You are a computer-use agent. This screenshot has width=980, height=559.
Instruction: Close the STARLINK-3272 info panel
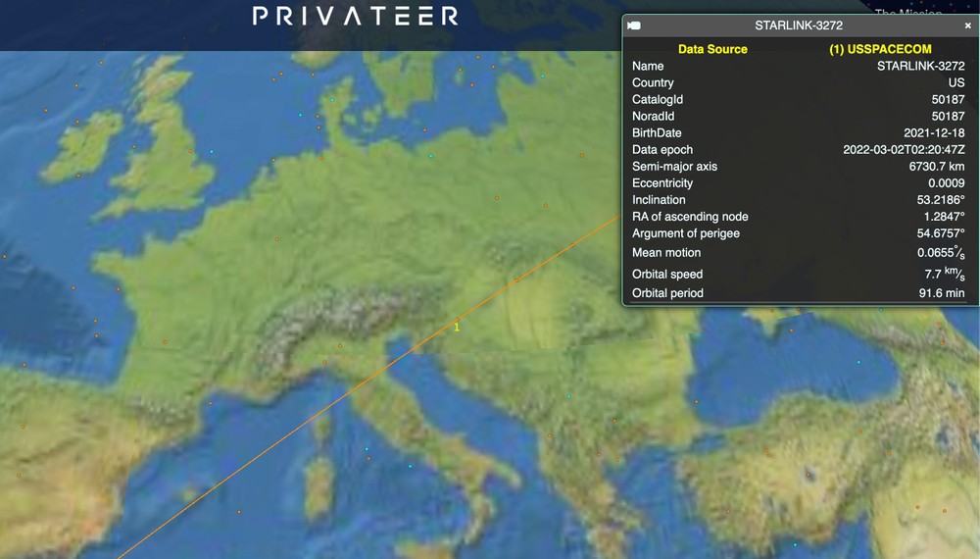[968, 25]
